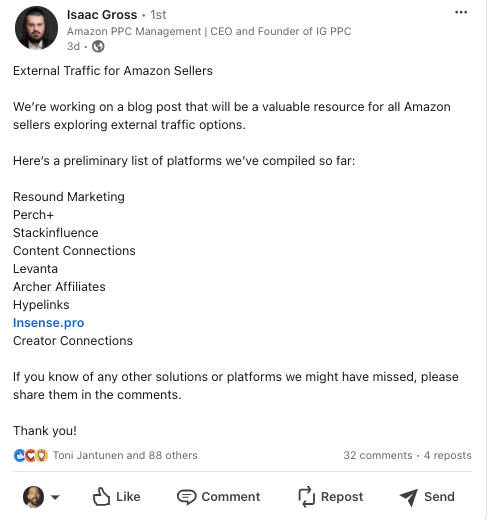Click the speech bubble Comment icon

[186, 497]
